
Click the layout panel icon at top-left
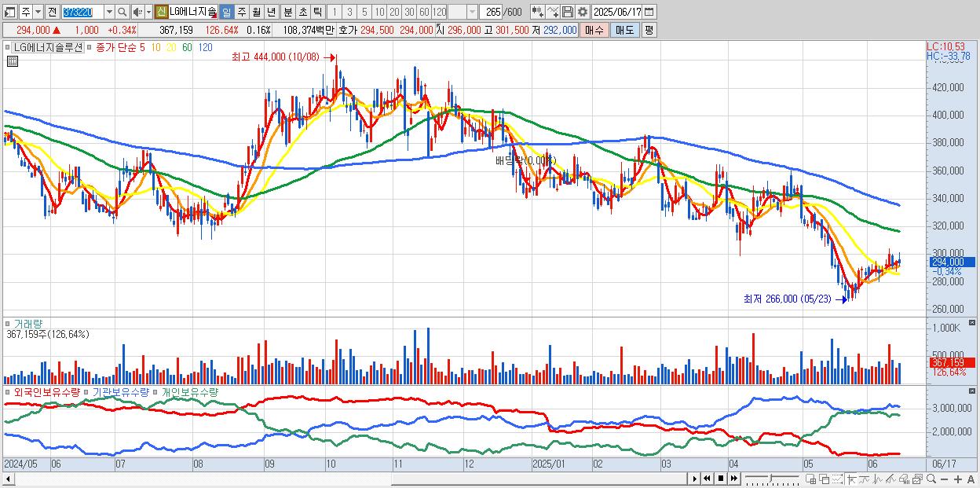click(x=10, y=12)
